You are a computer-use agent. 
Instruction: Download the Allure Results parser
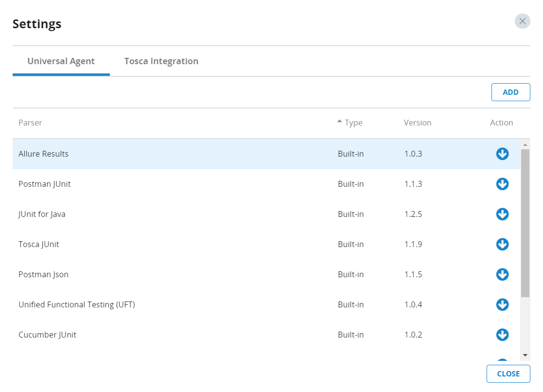502,154
